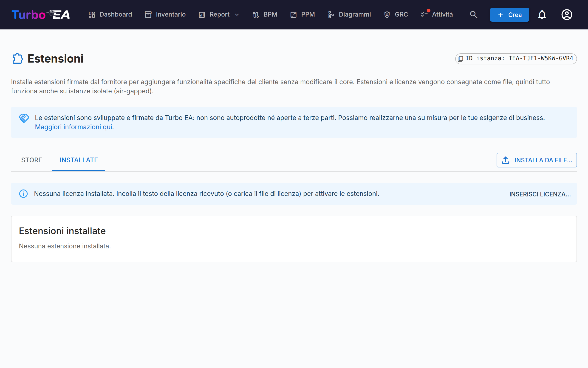The height and width of the screenshot is (368, 588).
Task: Open the PPM section
Action: (x=302, y=14)
